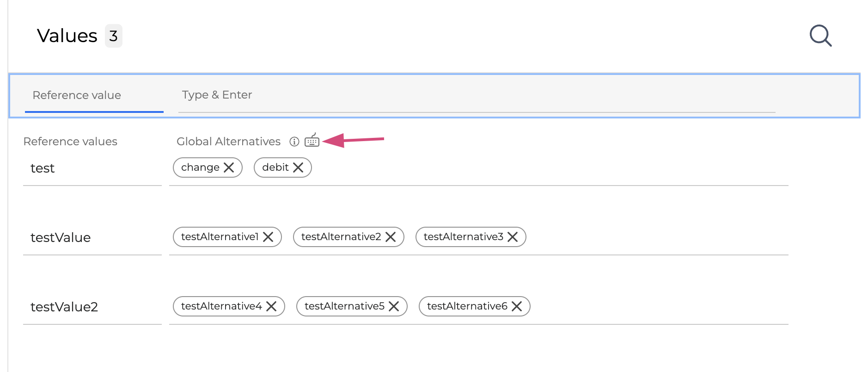Click the "debit" chip label
868x372 pixels.
[x=275, y=167]
